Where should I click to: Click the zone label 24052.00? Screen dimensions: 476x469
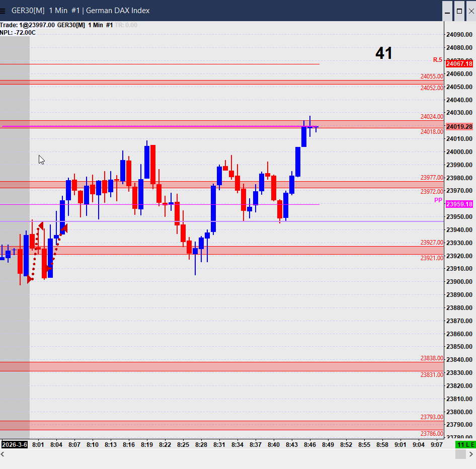click(x=432, y=88)
